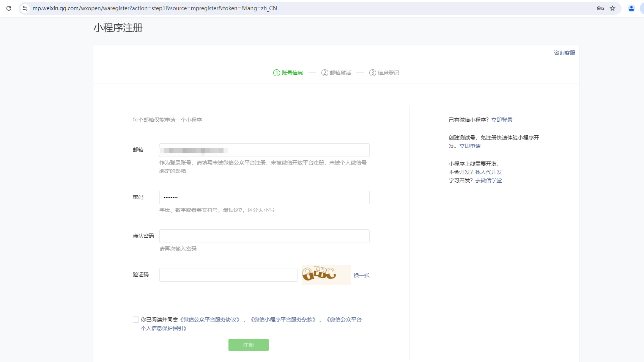
Task: Click the browser reload icon
Action: (9, 8)
